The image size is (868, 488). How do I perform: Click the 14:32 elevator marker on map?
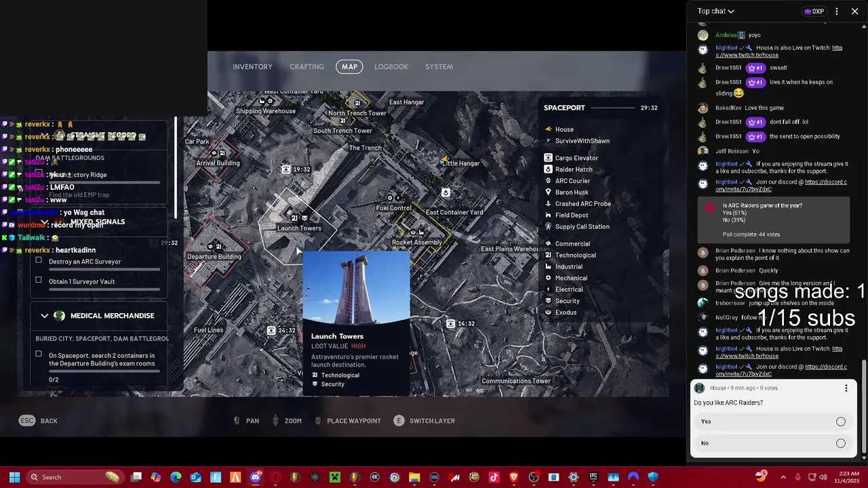(451, 323)
